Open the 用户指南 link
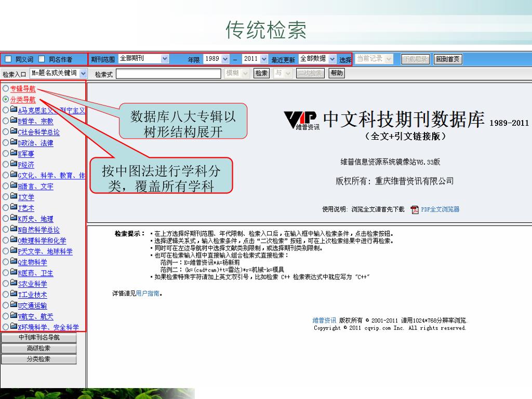 [x=148, y=294]
